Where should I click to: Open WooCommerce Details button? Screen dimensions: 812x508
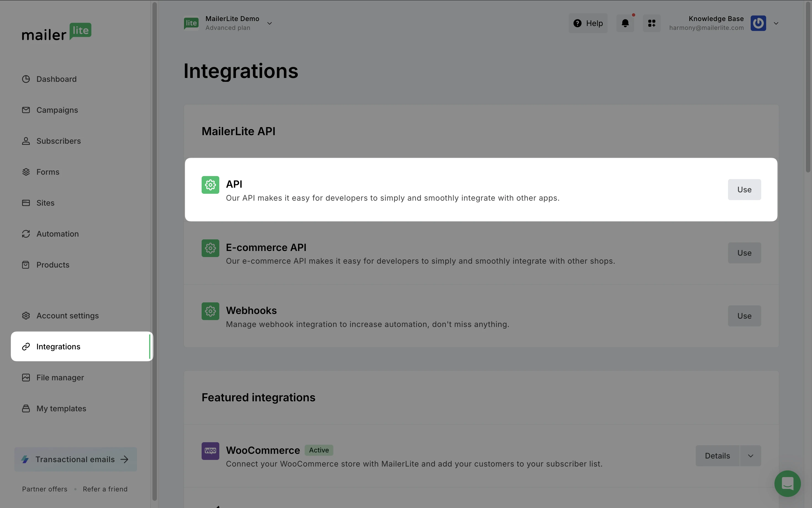click(717, 455)
